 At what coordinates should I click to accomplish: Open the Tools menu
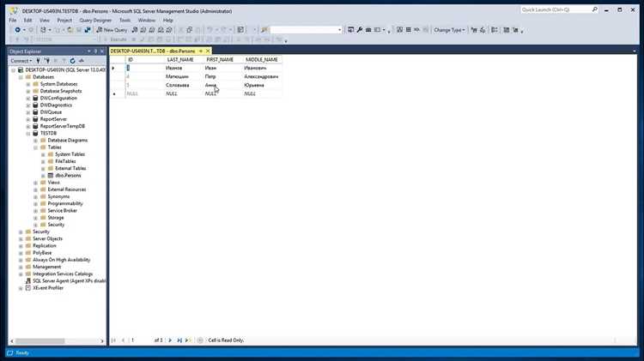pyautogui.click(x=125, y=20)
